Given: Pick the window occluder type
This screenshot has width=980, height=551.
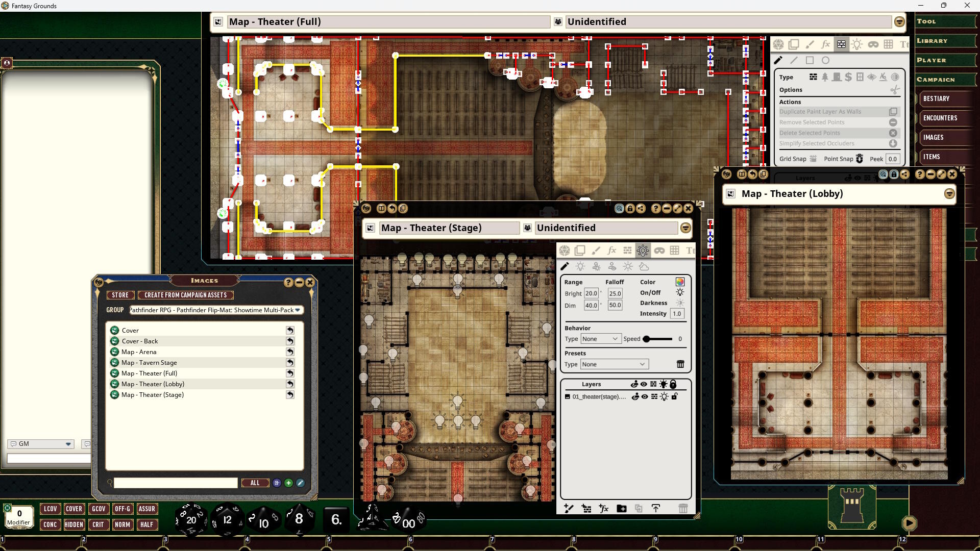Looking at the screenshot, I should 860,77.
